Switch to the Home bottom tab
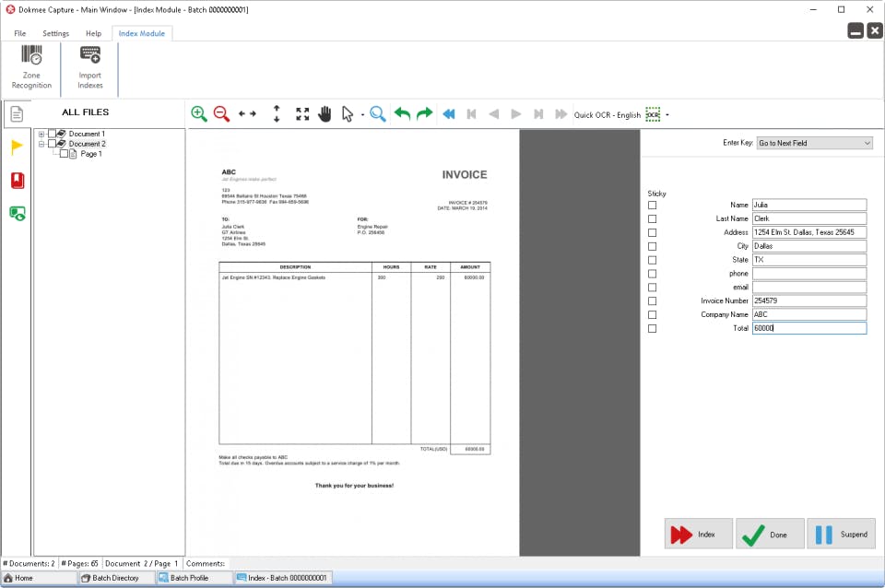The image size is (885, 588). pos(39,578)
